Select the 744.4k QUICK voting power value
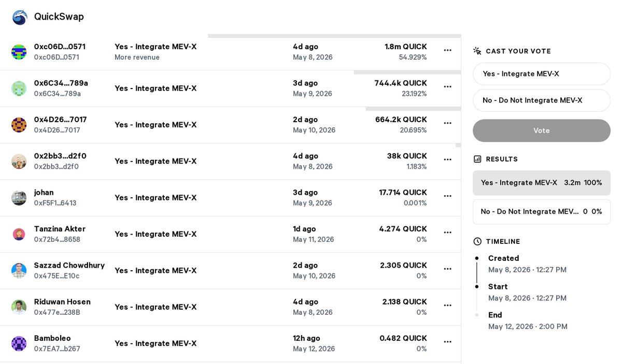Viewport: 622px width, 364px height. point(401,83)
